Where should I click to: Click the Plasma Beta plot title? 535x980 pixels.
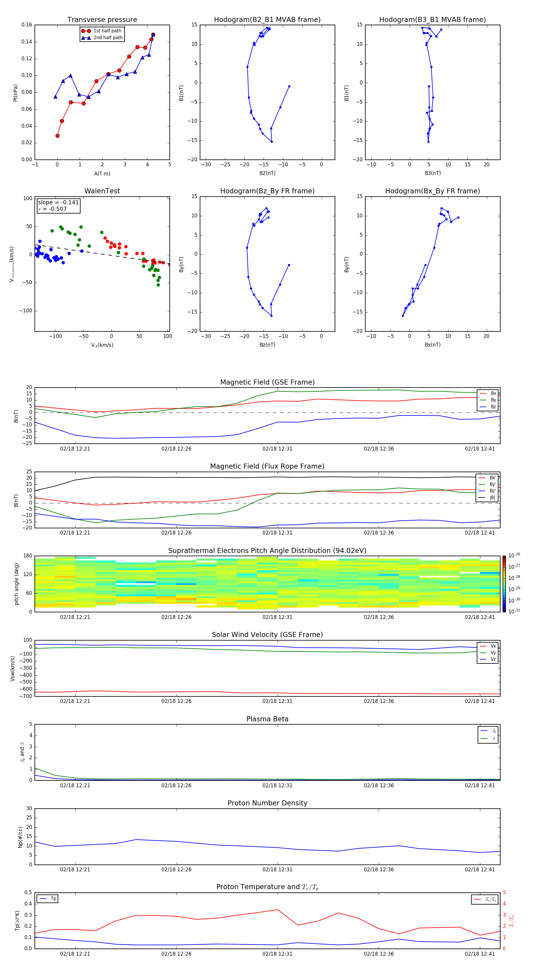[267, 719]
